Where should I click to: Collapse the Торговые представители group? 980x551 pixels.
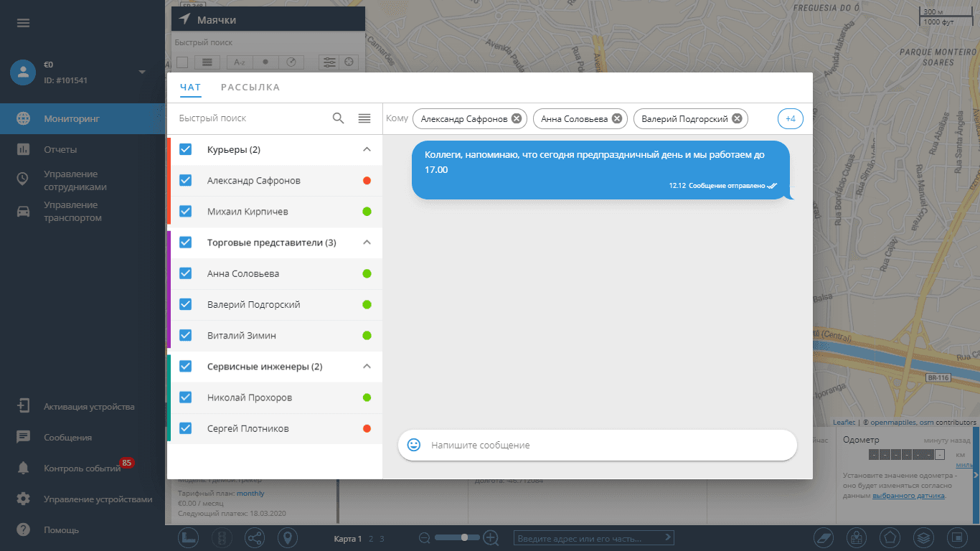click(367, 242)
